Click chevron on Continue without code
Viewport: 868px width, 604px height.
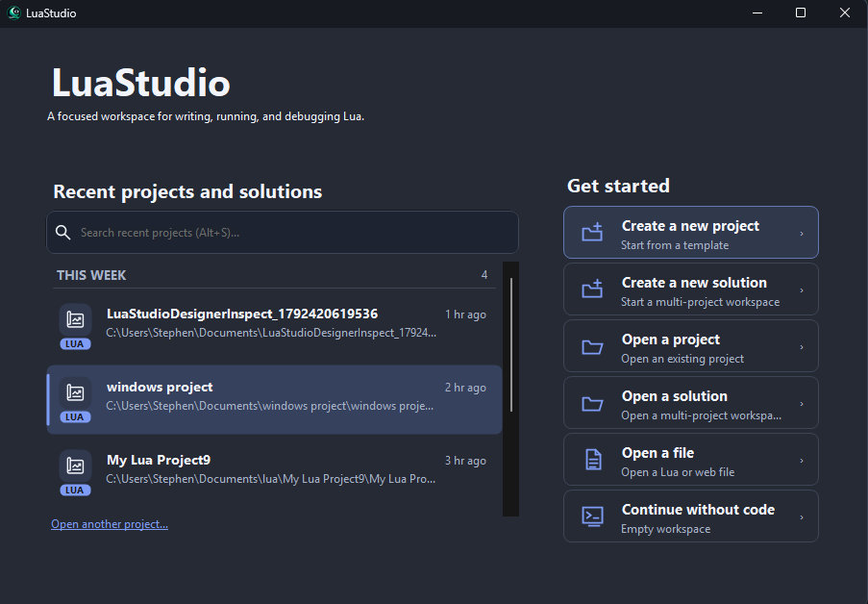pyautogui.click(x=802, y=517)
